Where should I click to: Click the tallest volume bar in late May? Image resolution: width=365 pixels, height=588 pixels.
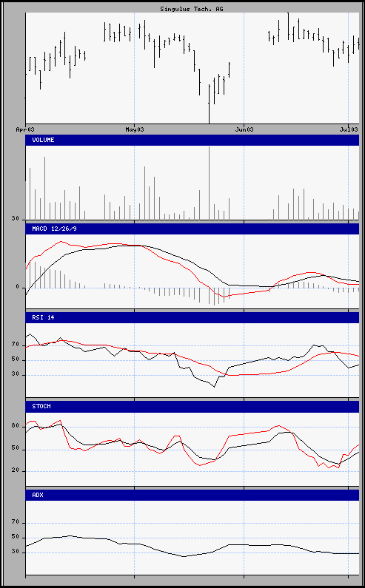pyautogui.click(x=210, y=183)
